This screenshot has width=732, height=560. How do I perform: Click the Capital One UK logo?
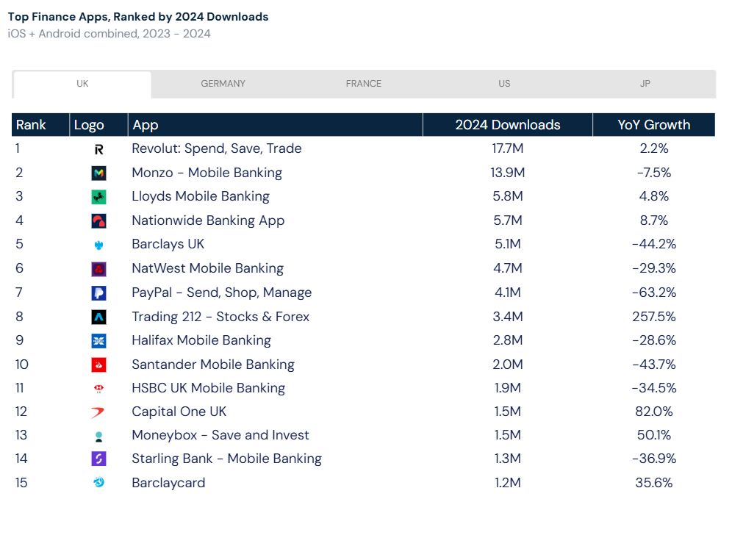pos(98,412)
